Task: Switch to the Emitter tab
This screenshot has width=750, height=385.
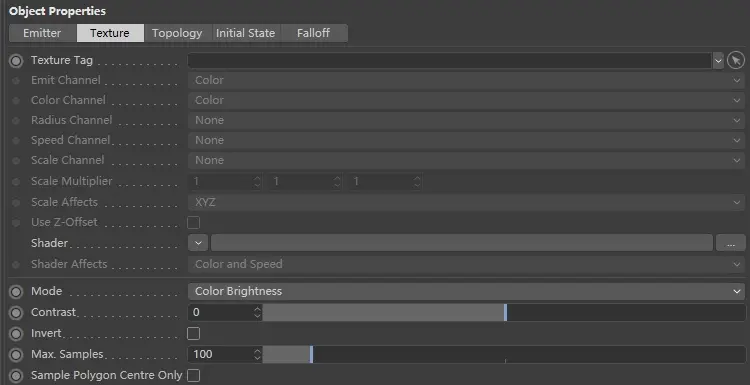Action: click(x=43, y=33)
